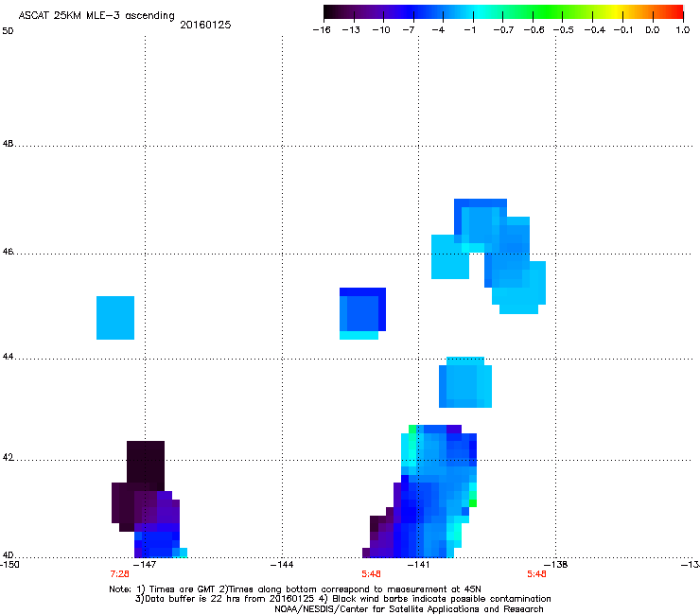Click the -7 color scale label
This screenshot has height=615, width=700.
[409, 30]
